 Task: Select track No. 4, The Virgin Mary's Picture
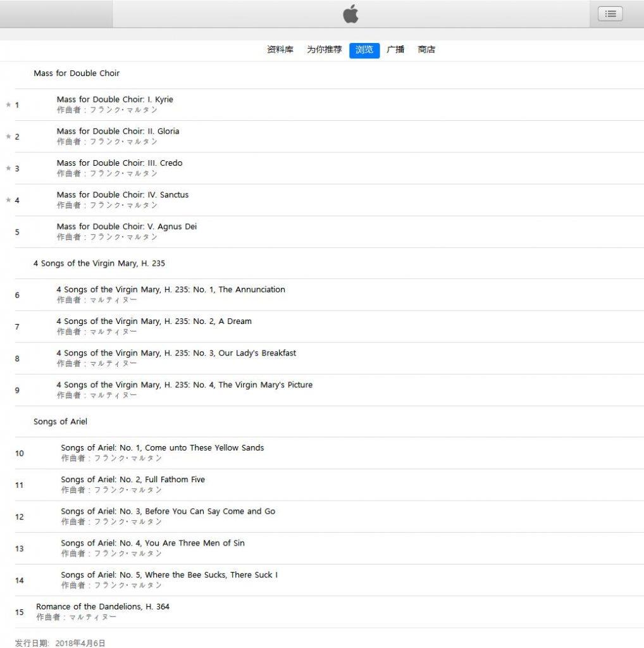click(x=329, y=390)
